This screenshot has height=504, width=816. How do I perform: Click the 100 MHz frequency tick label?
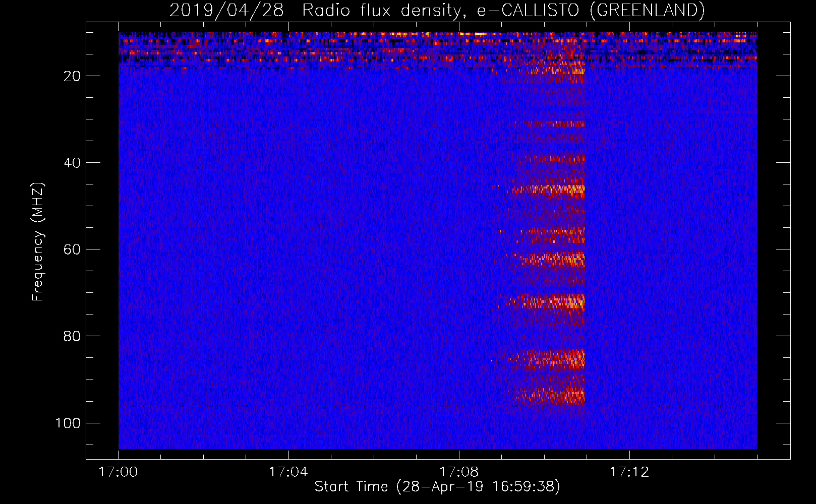(68, 423)
